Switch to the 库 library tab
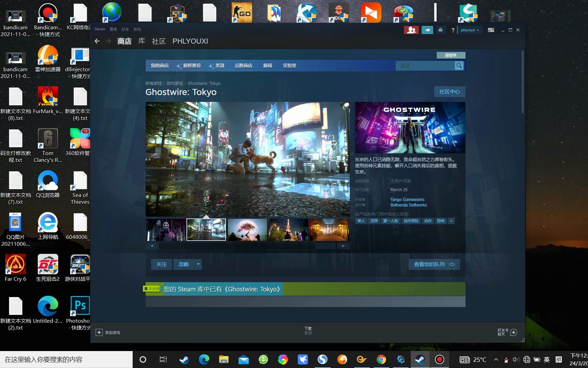The image size is (588, 368). click(x=142, y=41)
